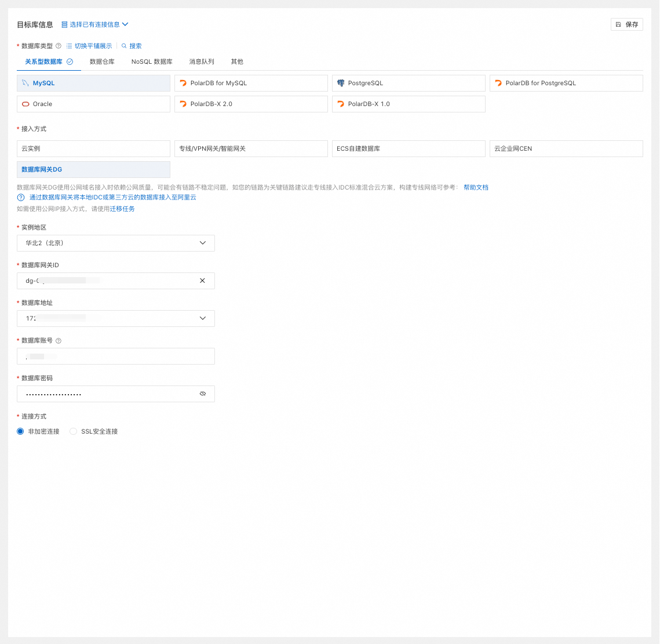
Task: Choose ECS自建数据库 access method
Action: [x=409, y=148]
